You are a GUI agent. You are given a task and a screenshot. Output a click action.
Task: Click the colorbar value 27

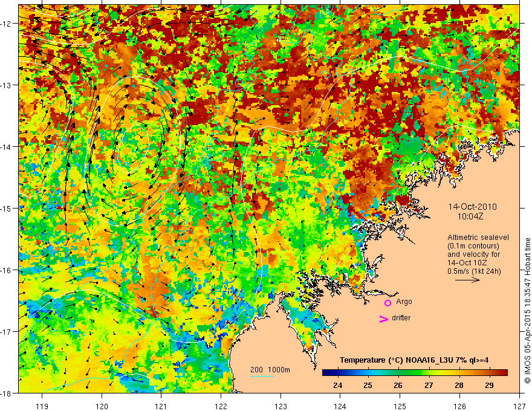pyautogui.click(x=429, y=385)
